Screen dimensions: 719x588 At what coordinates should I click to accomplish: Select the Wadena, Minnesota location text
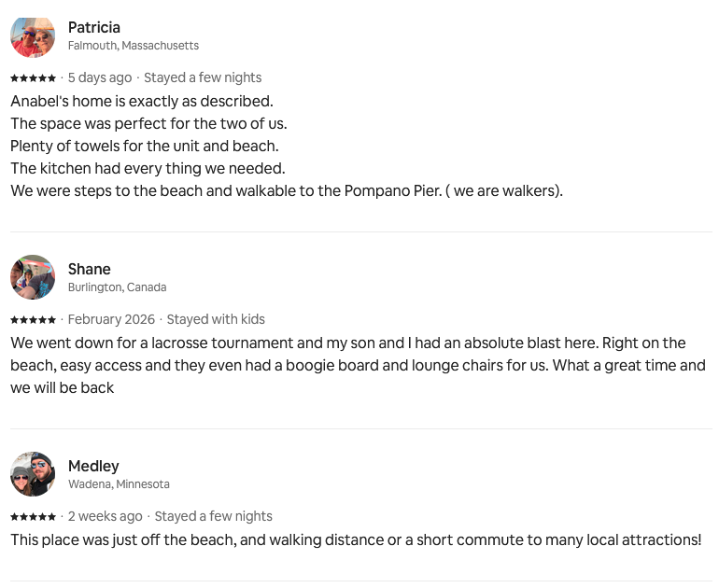click(119, 484)
